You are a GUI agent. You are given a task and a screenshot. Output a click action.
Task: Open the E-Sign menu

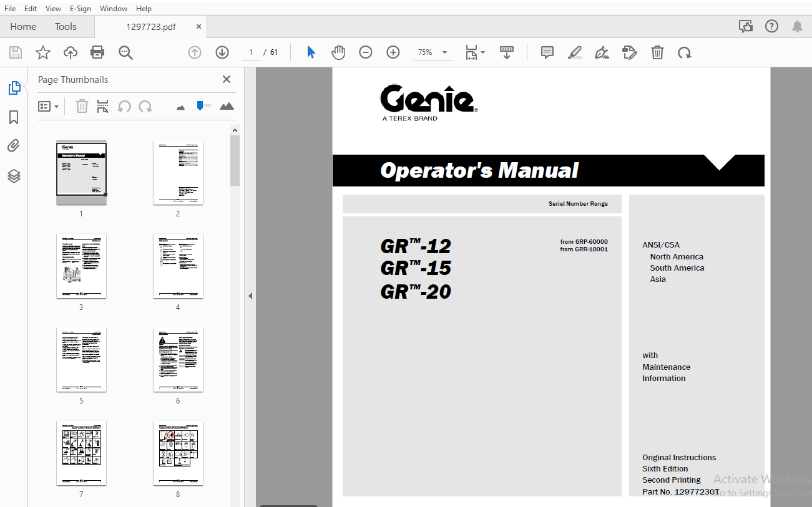(81, 9)
